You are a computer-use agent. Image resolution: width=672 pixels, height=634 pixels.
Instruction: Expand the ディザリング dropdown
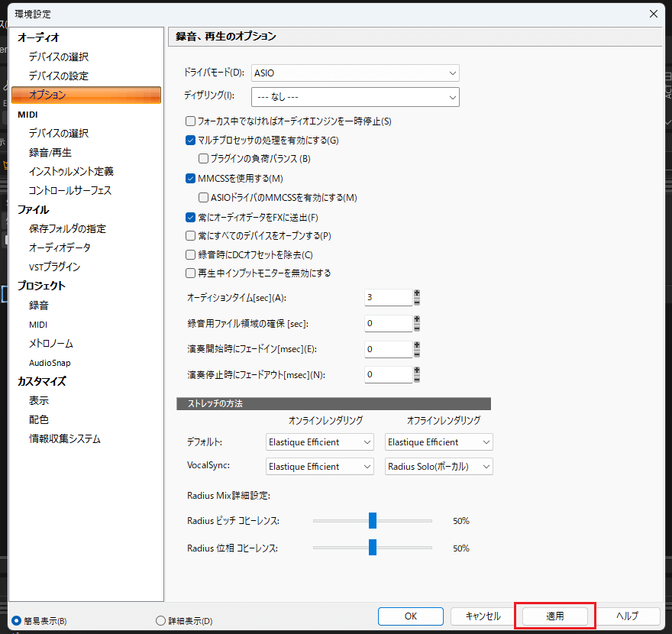[x=356, y=97]
